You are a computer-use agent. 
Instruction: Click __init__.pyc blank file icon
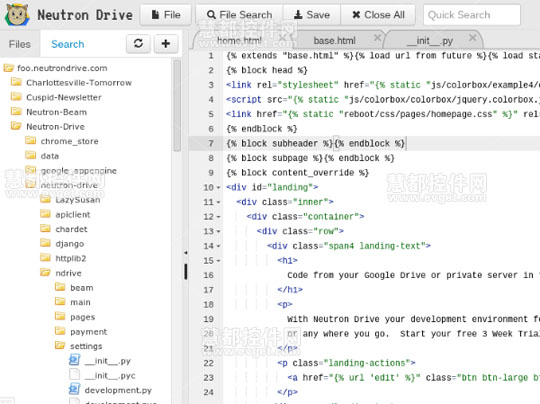74,375
